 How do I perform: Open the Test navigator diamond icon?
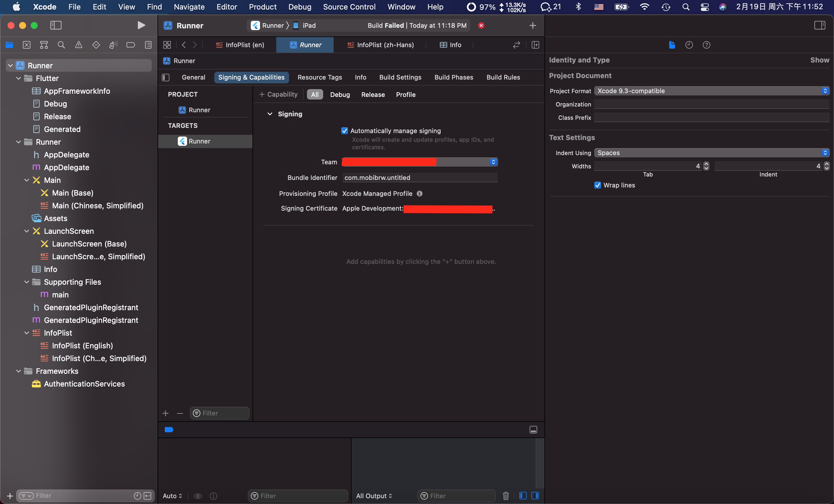point(96,45)
